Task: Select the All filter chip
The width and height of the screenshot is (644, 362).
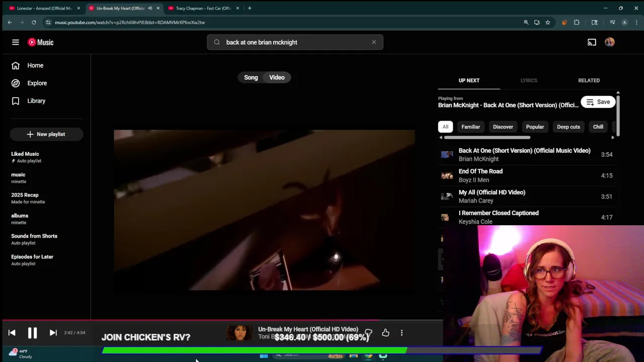Action: [x=445, y=127]
